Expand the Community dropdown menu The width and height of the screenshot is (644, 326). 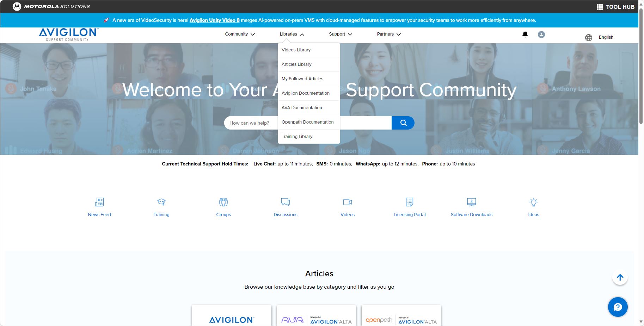(x=240, y=34)
